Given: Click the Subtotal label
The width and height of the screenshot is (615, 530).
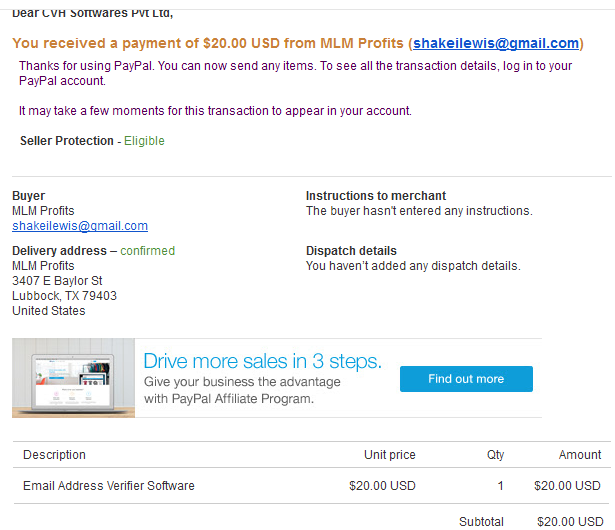Looking at the screenshot, I should 481,521.
